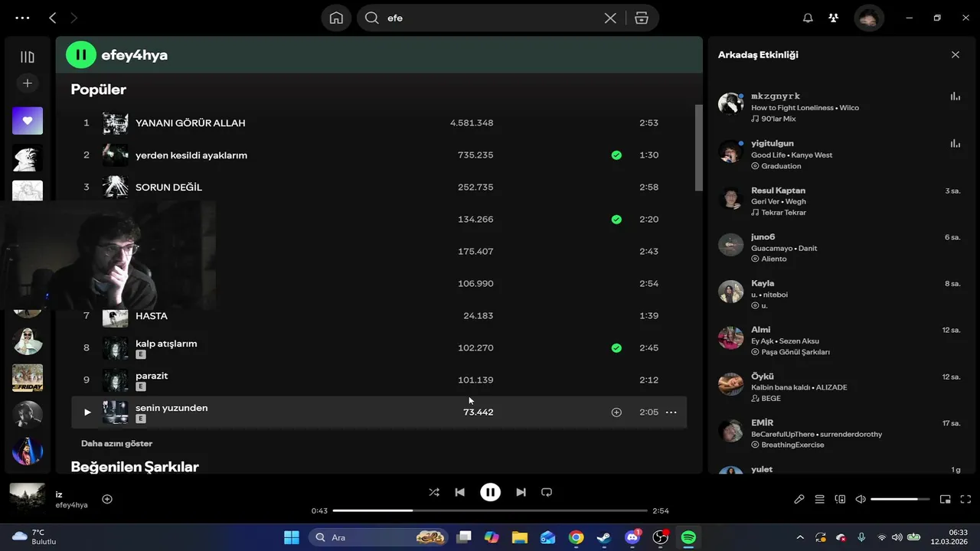
Task: Add senin yuzunden to Liked Songs
Action: (x=616, y=412)
